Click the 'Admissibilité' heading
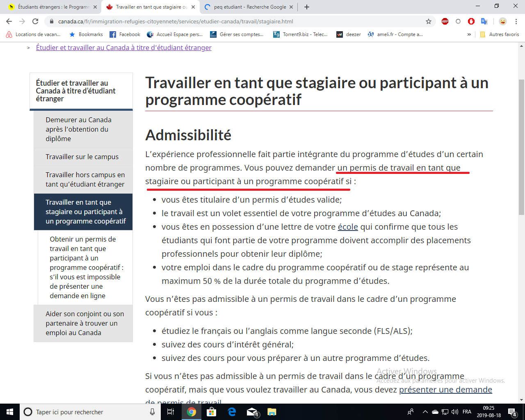Image resolution: width=525 pixels, height=420 pixels. [188, 135]
